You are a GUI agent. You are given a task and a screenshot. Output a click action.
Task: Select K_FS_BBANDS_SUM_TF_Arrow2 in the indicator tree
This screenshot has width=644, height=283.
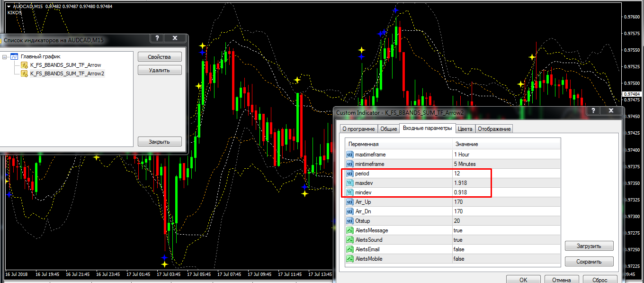coord(67,73)
